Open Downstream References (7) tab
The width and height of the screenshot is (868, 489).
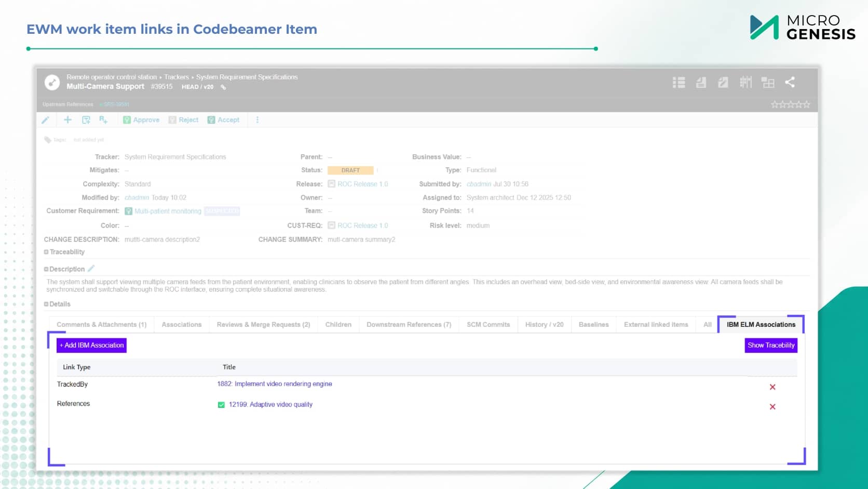point(409,325)
